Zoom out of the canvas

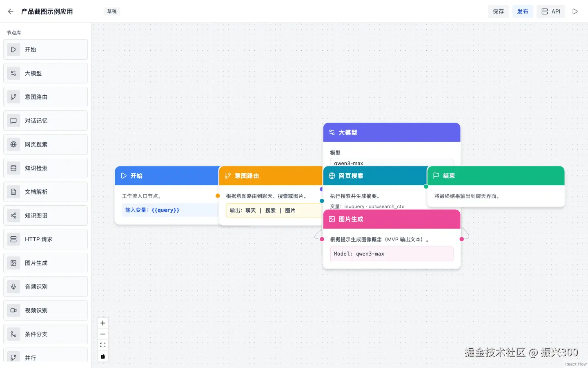(103, 334)
